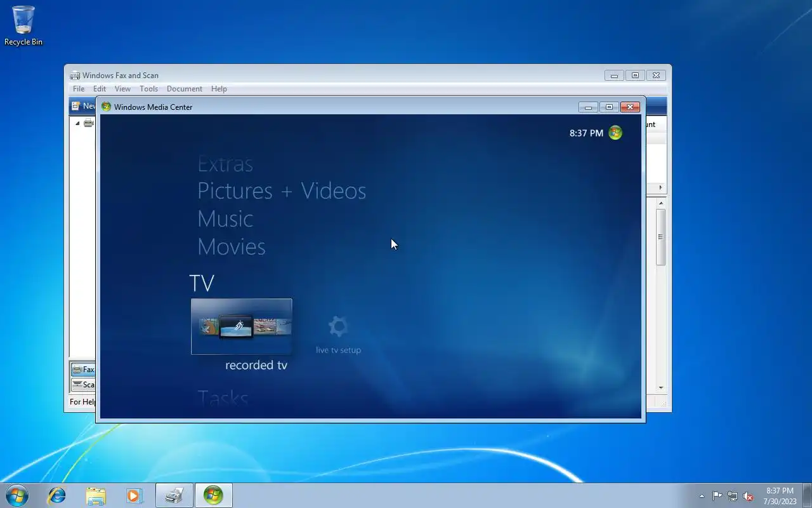Screen dimensions: 812x508
Task: Click vertical scrollbar thumb in Fax and Scan
Action: [x=661, y=237]
